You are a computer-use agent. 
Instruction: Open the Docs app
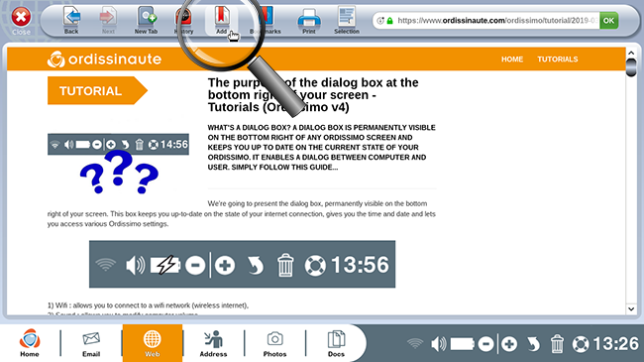point(336,343)
